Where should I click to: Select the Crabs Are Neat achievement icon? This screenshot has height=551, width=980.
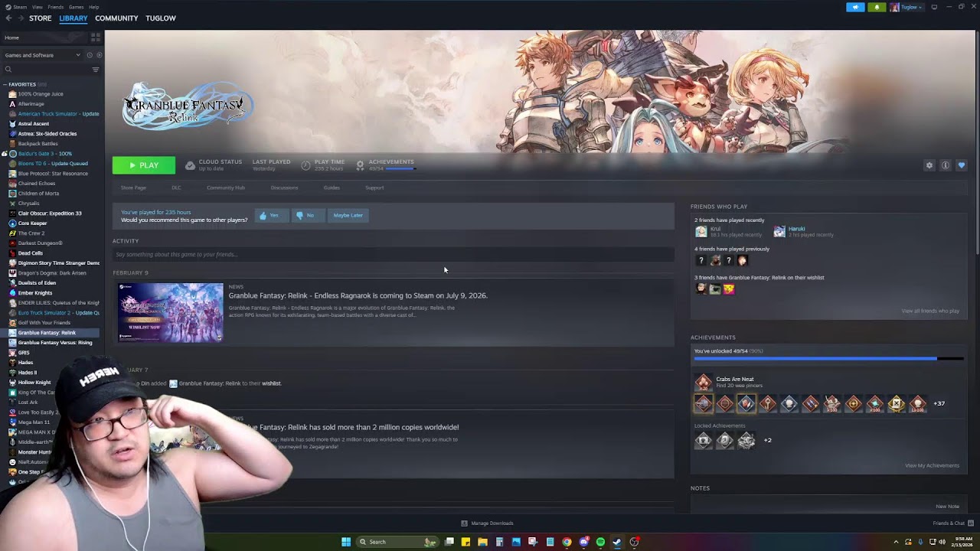click(703, 382)
